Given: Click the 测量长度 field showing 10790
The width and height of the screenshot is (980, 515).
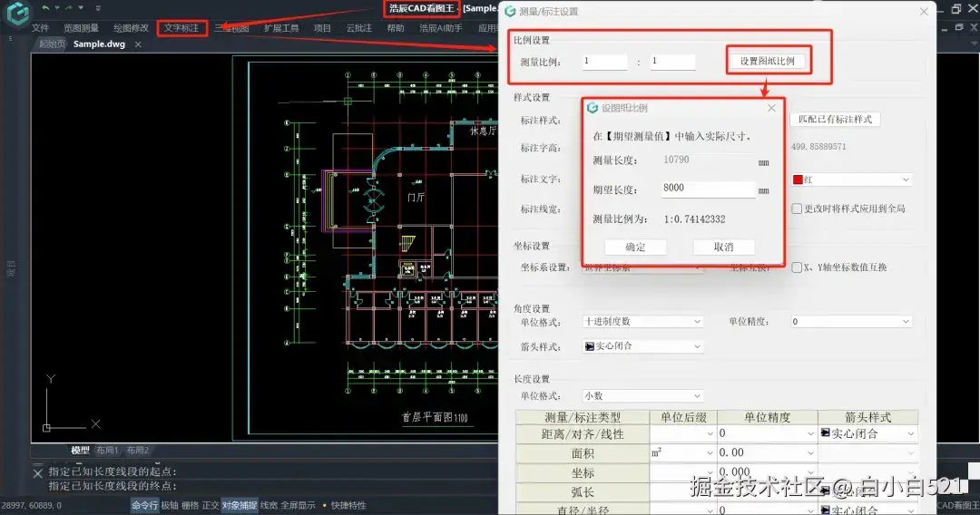Looking at the screenshot, I should [x=709, y=160].
